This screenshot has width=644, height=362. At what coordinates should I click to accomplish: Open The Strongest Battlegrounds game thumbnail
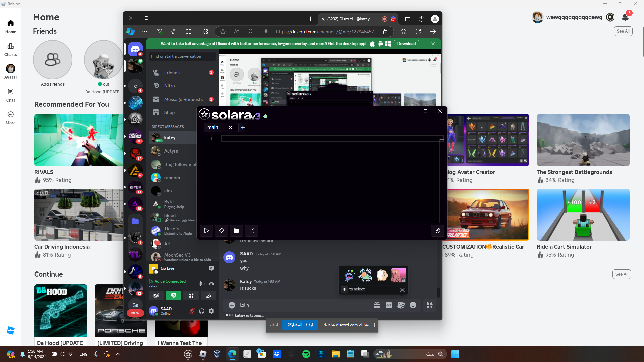pyautogui.click(x=583, y=140)
